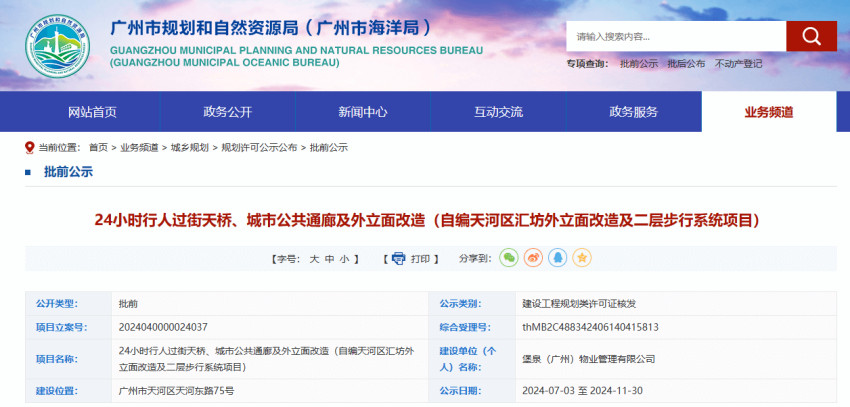Open the 新闻中心 nav tab
Viewport: 850px width, 407px height.
pos(363,112)
